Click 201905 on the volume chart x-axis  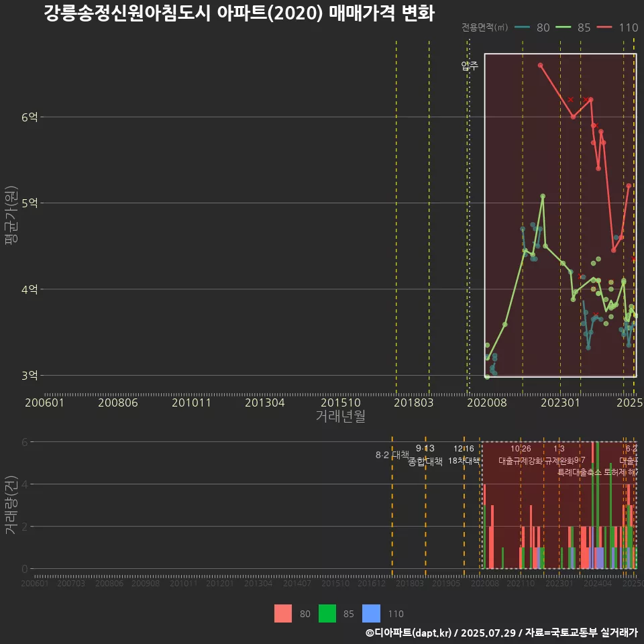point(446,583)
